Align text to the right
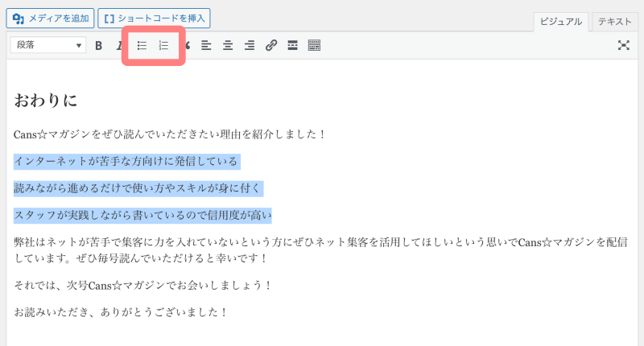Image resolution: width=644 pixels, height=346 pixels. coord(250,46)
